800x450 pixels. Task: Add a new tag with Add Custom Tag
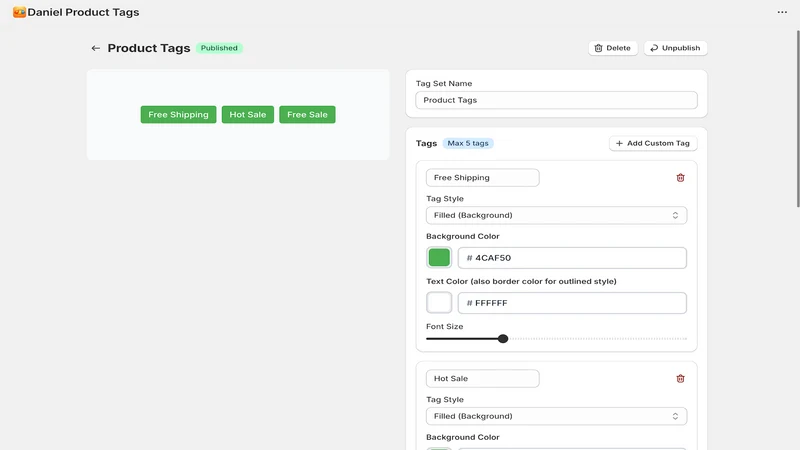coord(653,143)
